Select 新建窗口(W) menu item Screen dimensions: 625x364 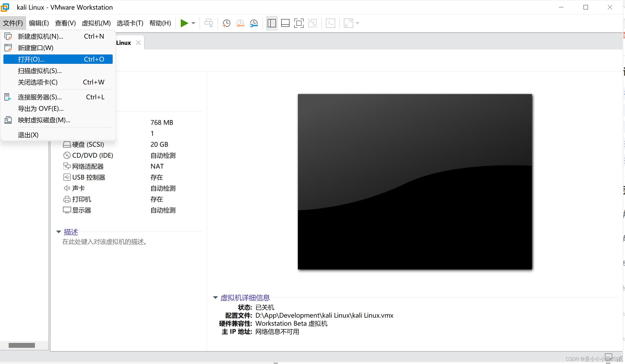tap(58, 48)
